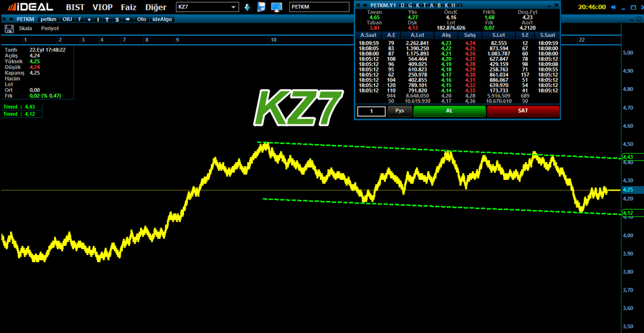Image resolution: width=644 pixels, height=333 pixels.
Task: Click the right arrow icon before Oto
Action: pos(127,19)
